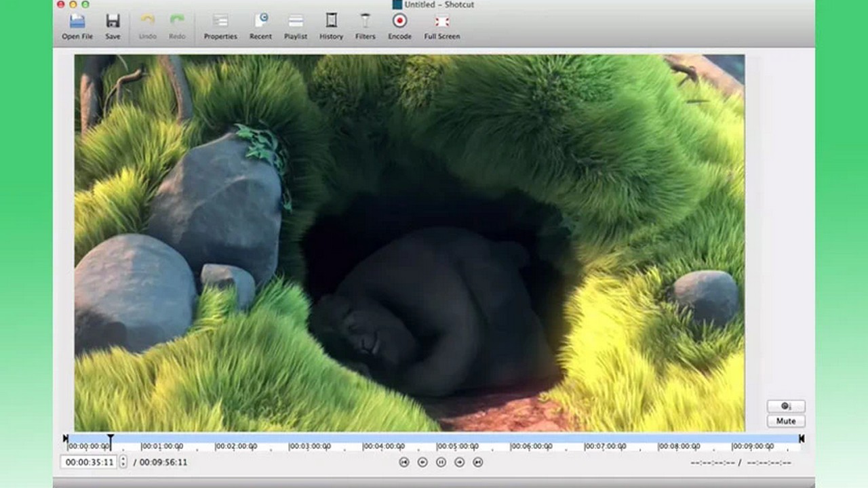The width and height of the screenshot is (868, 488).
Task: Click the volume button above Mute
Action: tap(786, 406)
